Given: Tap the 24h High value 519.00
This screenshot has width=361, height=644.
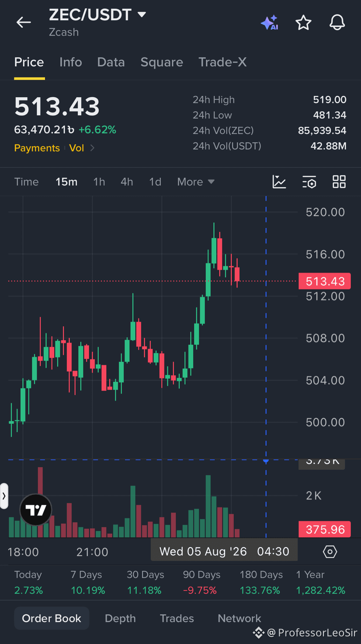Looking at the screenshot, I should [330, 100].
